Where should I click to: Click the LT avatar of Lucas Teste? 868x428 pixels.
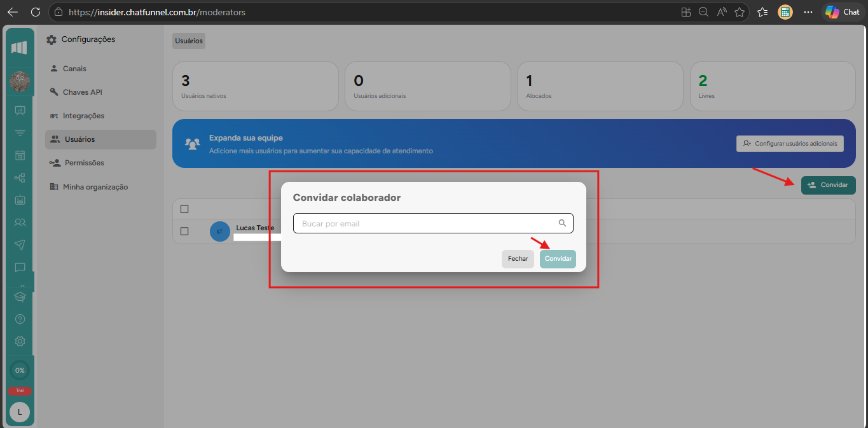(220, 231)
